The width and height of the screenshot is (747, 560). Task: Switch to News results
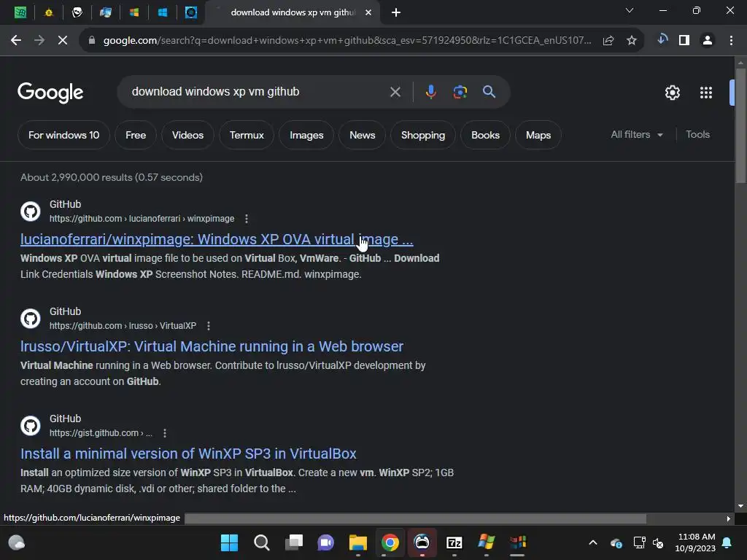pos(362,135)
